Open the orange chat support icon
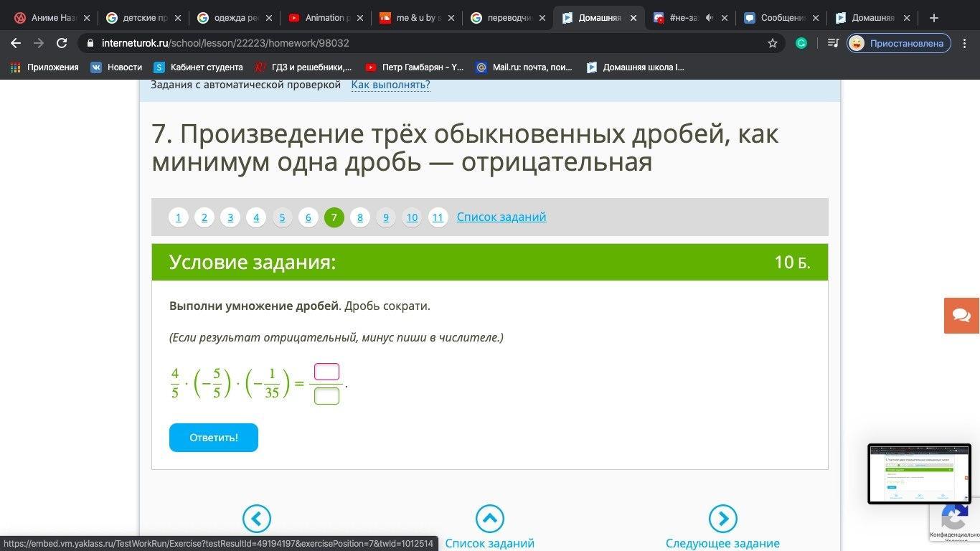This screenshot has width=980, height=551. [961, 316]
